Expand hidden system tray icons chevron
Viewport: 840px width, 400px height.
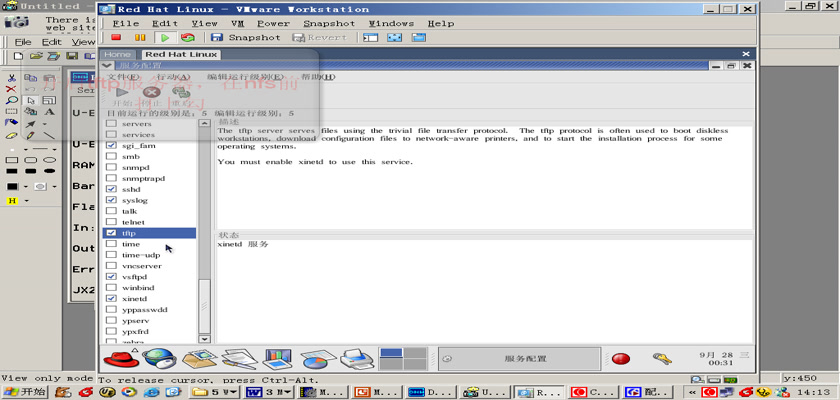[693, 392]
